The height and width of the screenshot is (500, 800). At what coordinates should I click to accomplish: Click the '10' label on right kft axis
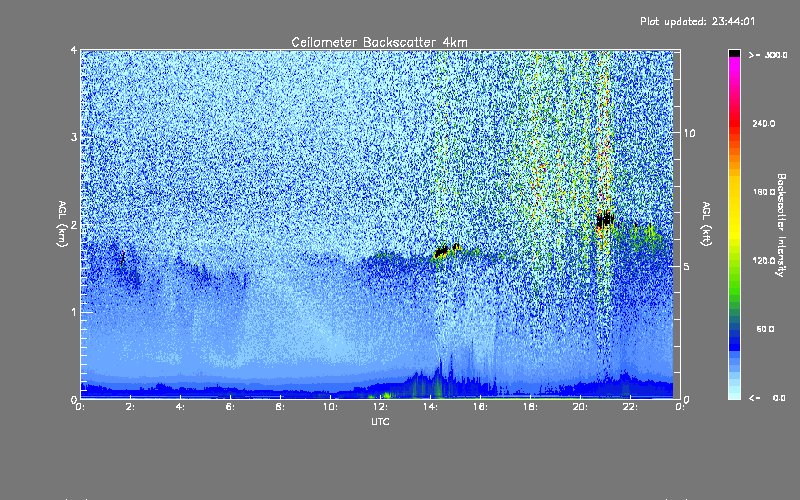689,133
